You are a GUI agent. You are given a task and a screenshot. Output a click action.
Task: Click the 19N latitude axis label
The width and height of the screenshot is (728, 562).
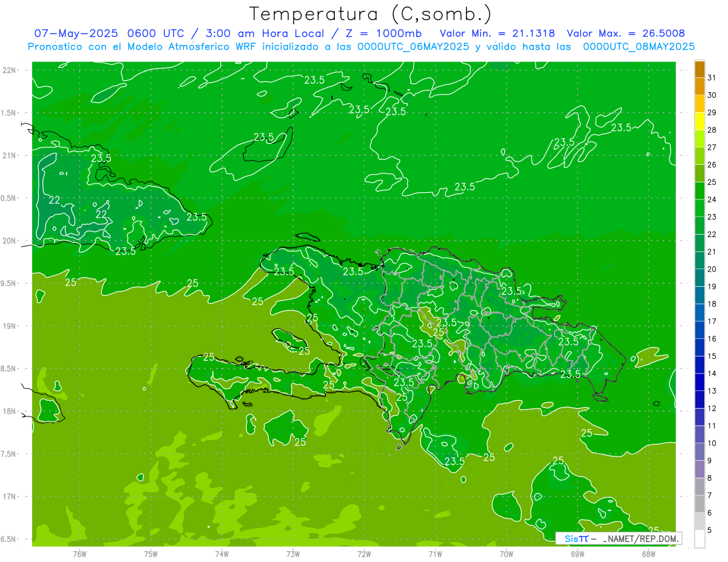9,326
